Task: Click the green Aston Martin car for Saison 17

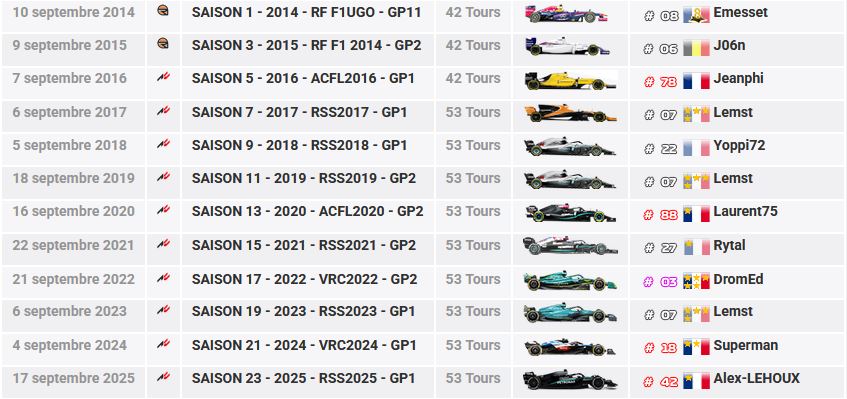Action: pyautogui.click(x=570, y=280)
